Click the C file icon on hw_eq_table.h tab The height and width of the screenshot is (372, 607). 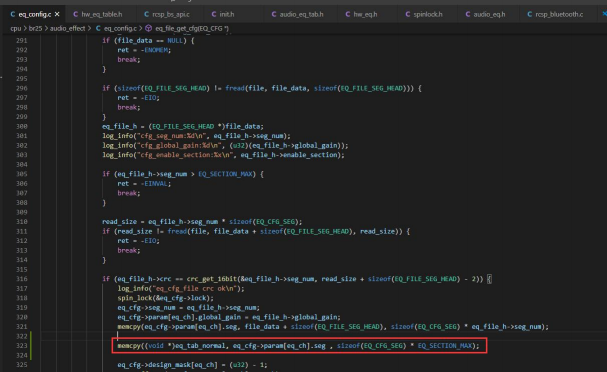click(x=75, y=14)
